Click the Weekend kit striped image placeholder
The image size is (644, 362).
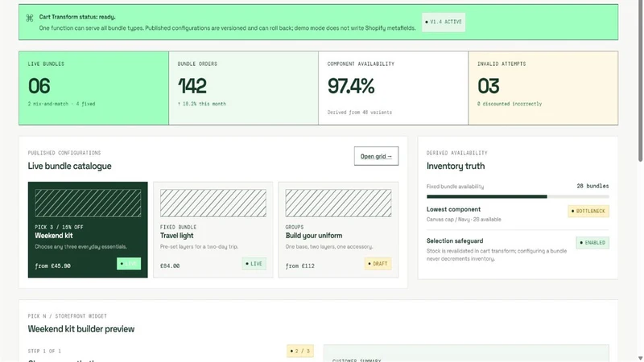pyautogui.click(x=88, y=204)
